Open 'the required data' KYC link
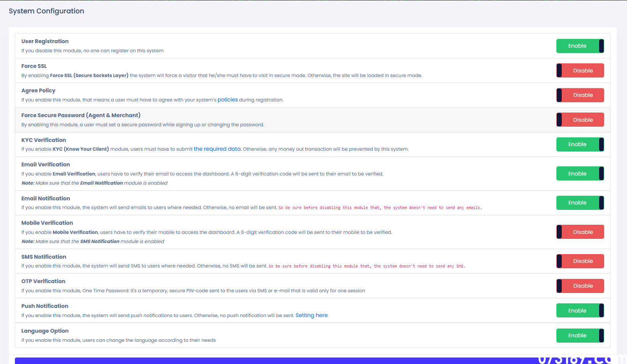This screenshot has width=627, height=364. (x=217, y=149)
